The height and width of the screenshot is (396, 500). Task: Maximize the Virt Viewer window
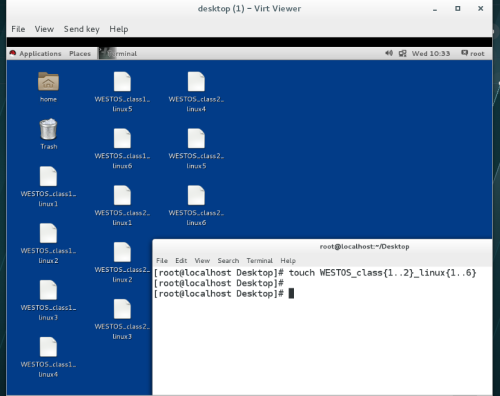(458, 9)
